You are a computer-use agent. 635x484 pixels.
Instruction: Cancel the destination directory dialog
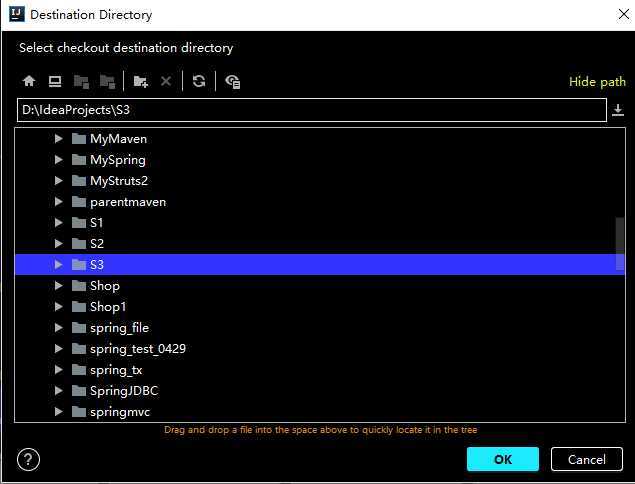coord(586,459)
